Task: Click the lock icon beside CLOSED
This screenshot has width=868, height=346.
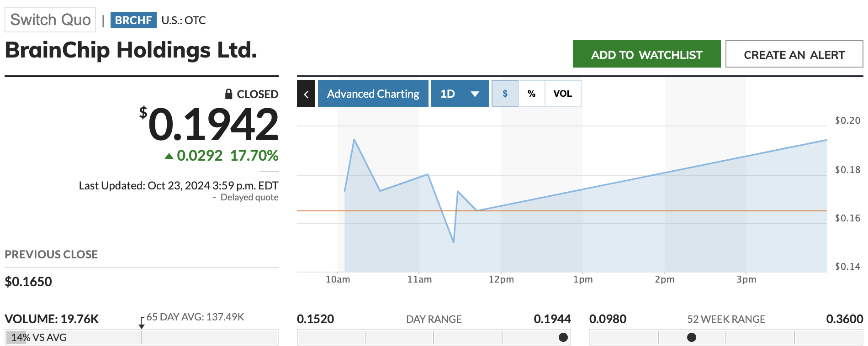Action: (x=229, y=94)
